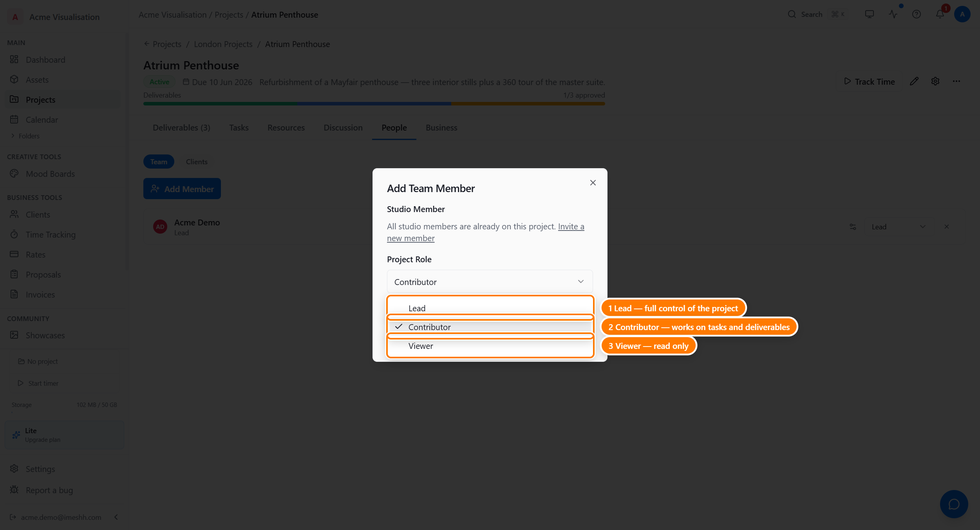Start Track Time for this project

869,81
